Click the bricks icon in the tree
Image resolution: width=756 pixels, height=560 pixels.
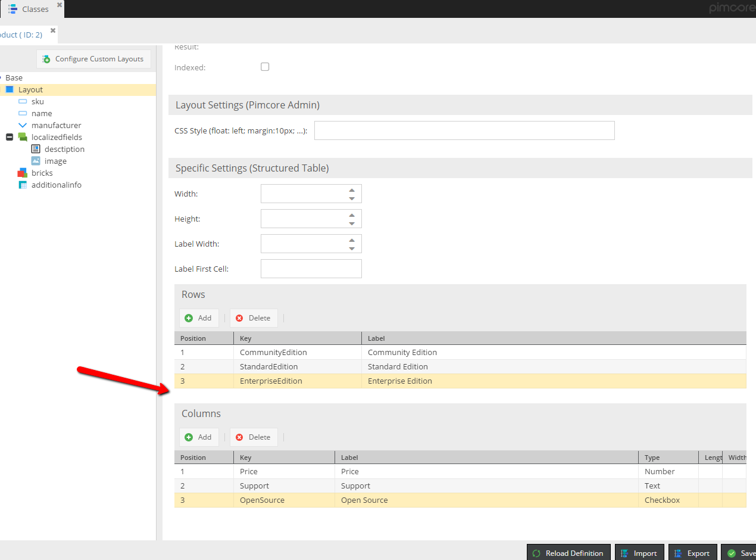[23, 173]
